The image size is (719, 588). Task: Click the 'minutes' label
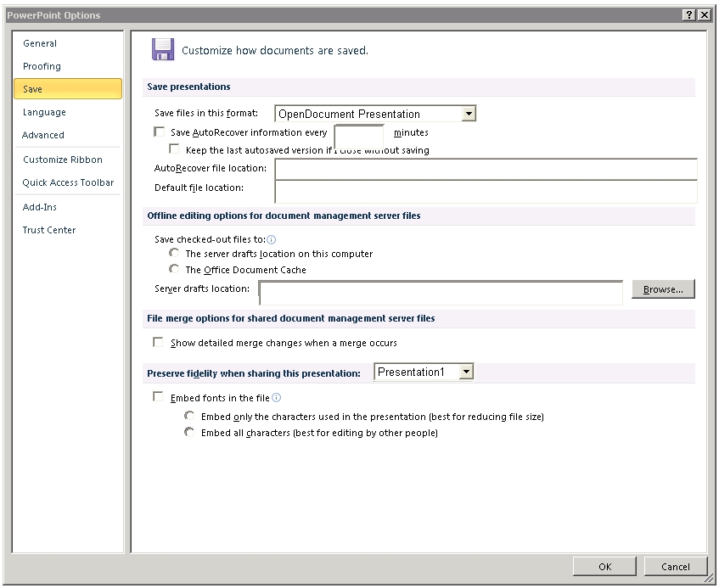412,132
